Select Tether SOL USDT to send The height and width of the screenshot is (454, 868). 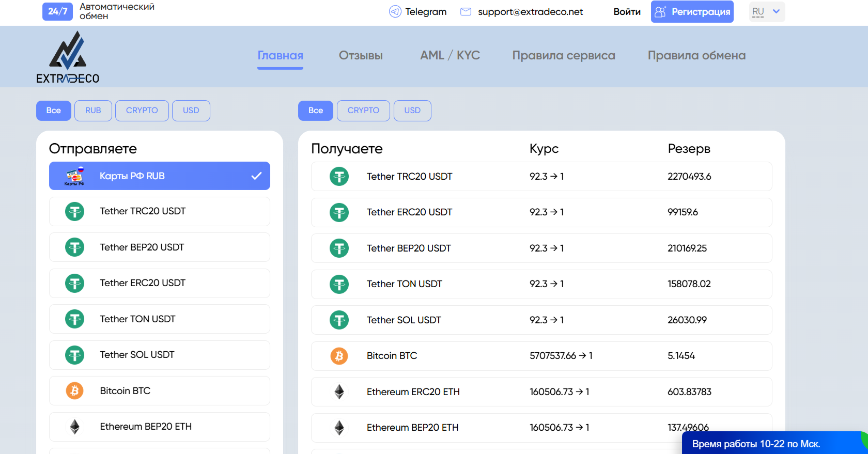click(x=160, y=355)
